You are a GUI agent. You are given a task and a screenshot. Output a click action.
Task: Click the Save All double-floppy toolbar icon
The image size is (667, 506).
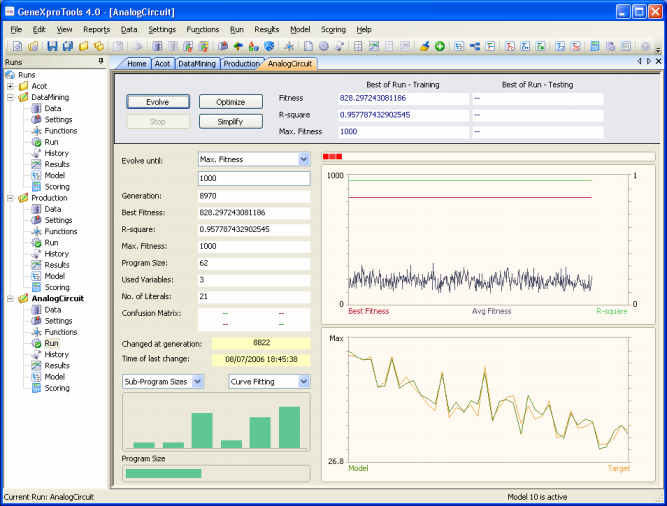pos(68,46)
